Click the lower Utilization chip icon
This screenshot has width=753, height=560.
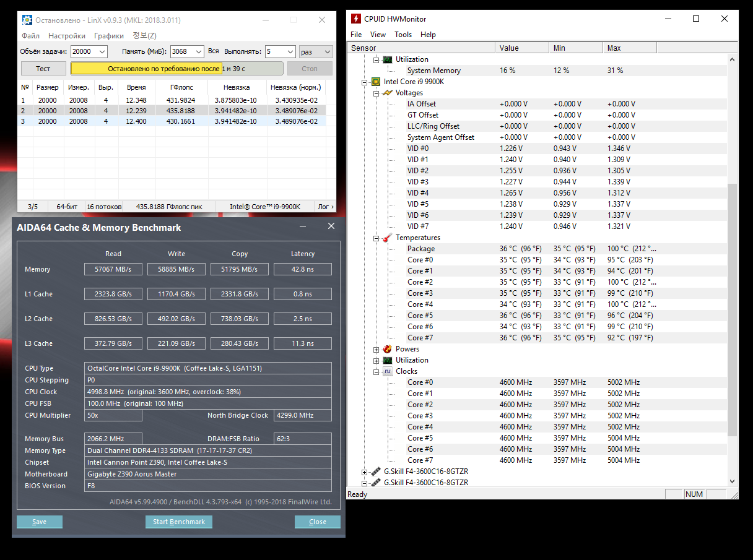pos(388,360)
